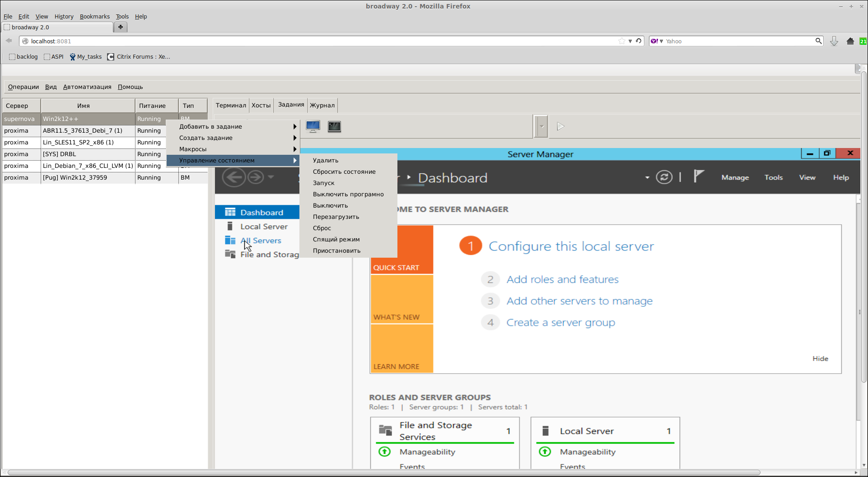868x477 pixels.
Task: Click Hide on the welcome tile
Action: click(x=820, y=358)
